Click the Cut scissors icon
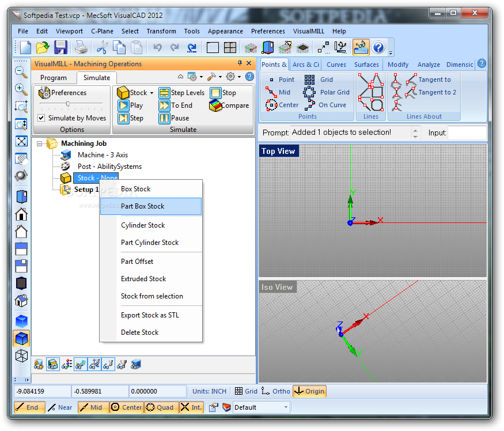Image resolution: width=504 pixels, height=431 pixels. (x=102, y=48)
